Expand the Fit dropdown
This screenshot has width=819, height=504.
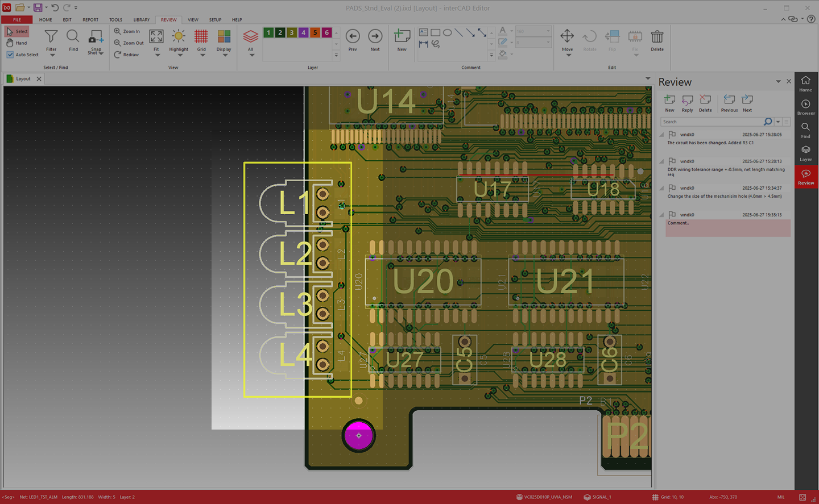click(157, 55)
